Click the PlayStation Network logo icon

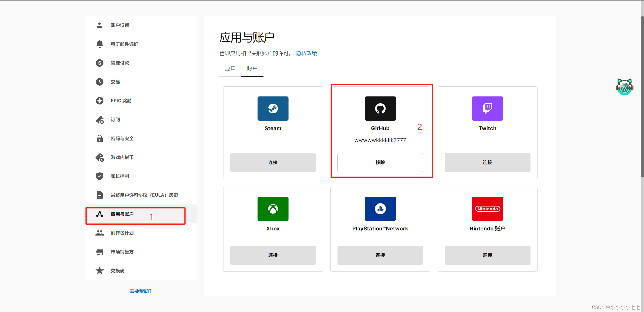[380, 209]
